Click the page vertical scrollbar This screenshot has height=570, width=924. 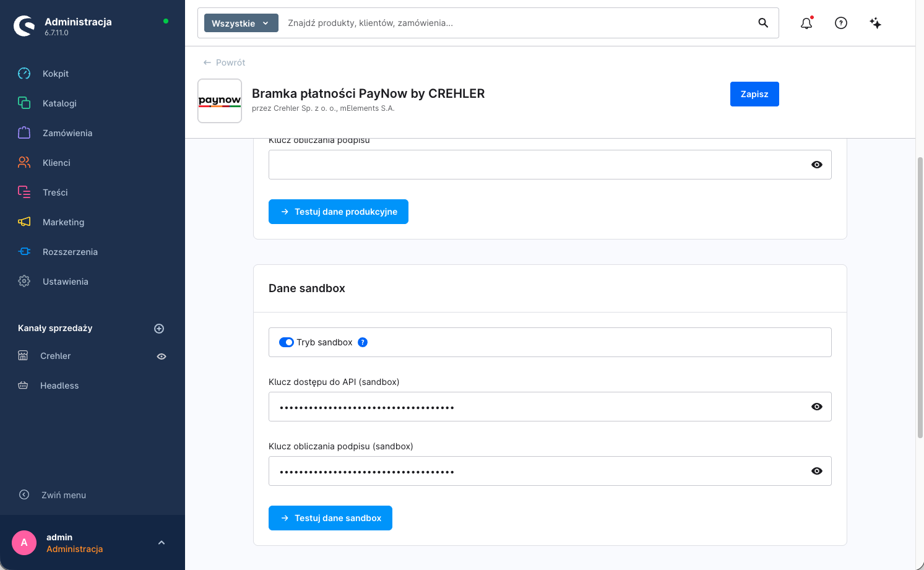[x=920, y=297]
